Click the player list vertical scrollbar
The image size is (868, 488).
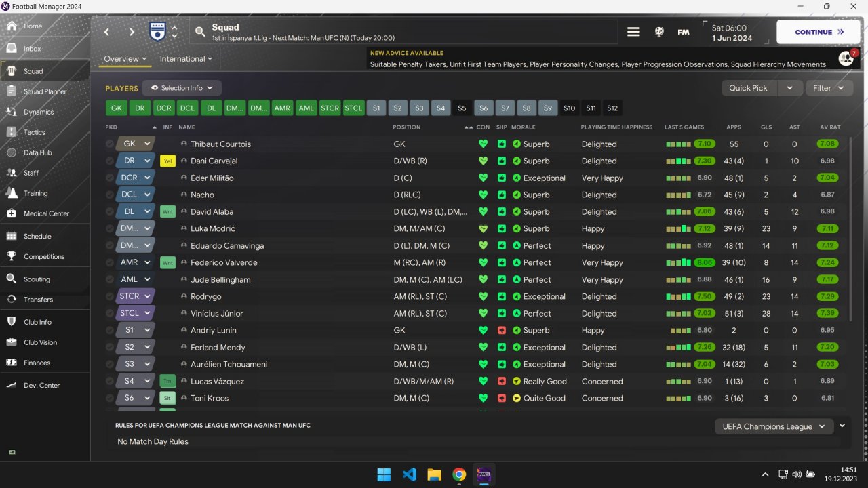coord(851,230)
